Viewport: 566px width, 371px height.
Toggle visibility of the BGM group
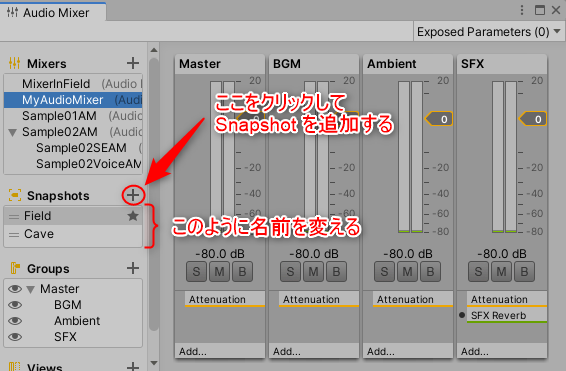coord(15,305)
